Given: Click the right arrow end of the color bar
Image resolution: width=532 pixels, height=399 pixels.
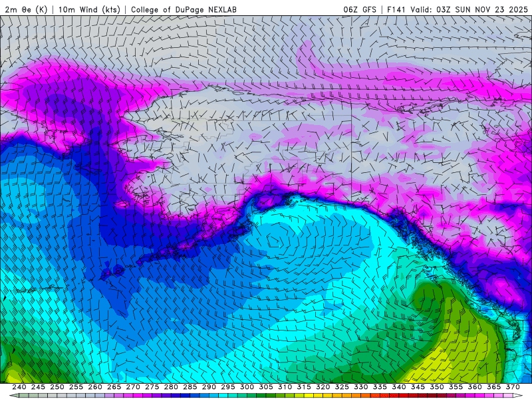Looking at the screenshot, I should point(518,396).
